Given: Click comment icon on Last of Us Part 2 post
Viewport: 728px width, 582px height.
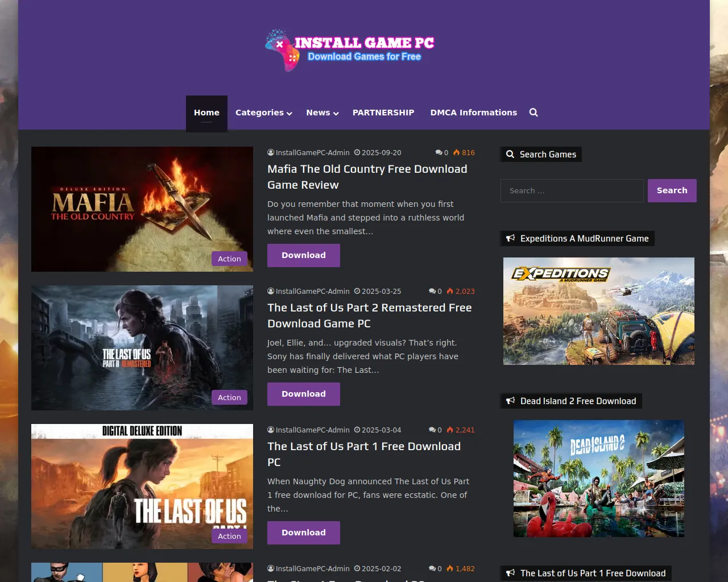Looking at the screenshot, I should coord(432,291).
